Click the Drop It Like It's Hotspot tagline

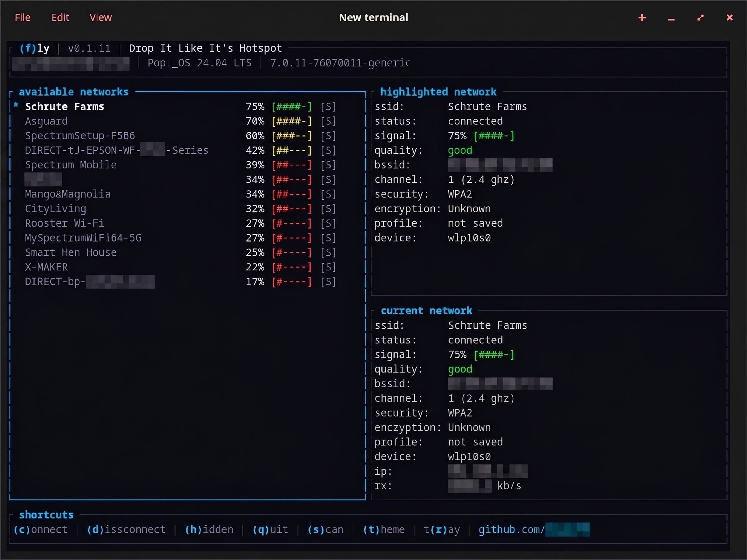tap(205, 48)
